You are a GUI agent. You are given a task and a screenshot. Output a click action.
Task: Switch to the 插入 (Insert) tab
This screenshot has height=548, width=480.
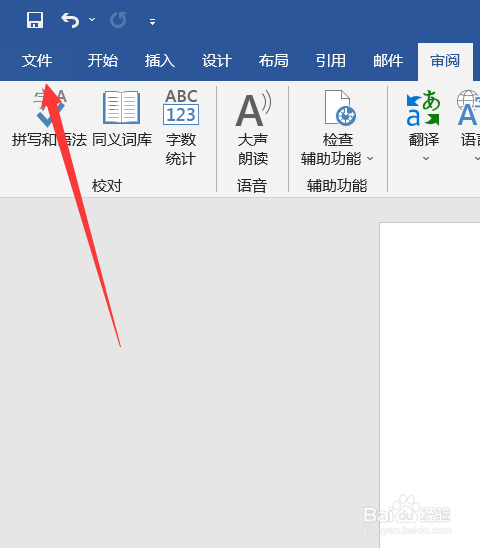click(x=160, y=61)
